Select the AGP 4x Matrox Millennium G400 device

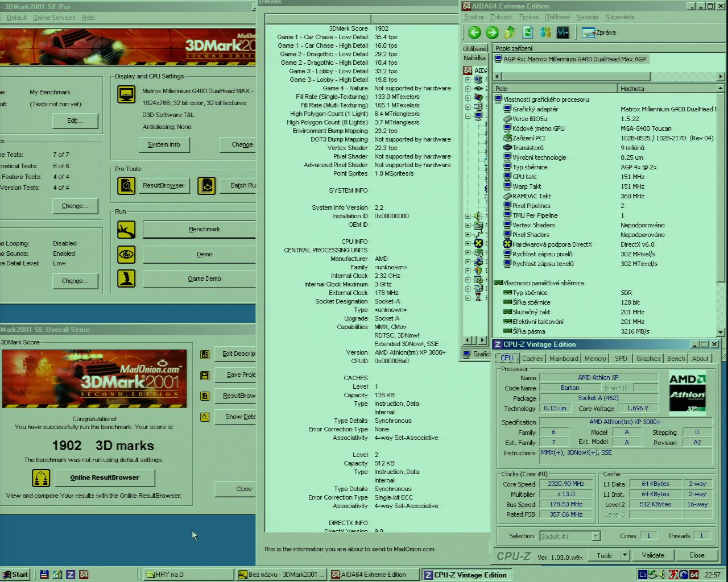pos(570,59)
